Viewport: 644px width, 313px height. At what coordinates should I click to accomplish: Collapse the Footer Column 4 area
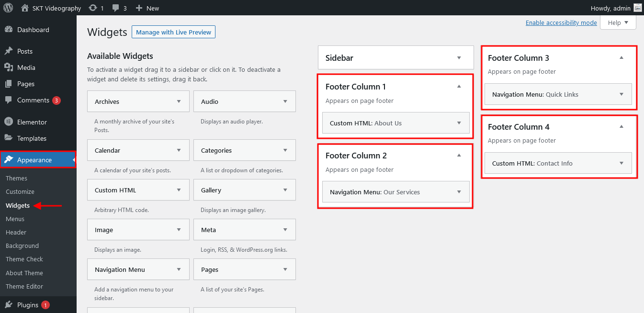(x=621, y=127)
